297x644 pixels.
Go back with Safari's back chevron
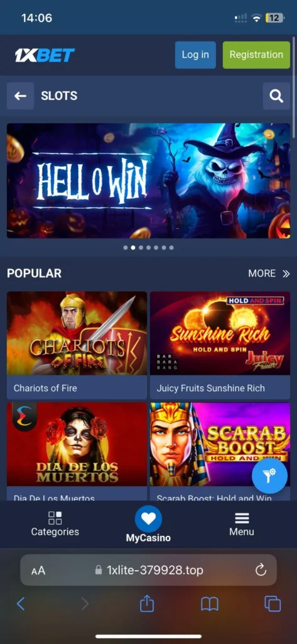(21, 604)
